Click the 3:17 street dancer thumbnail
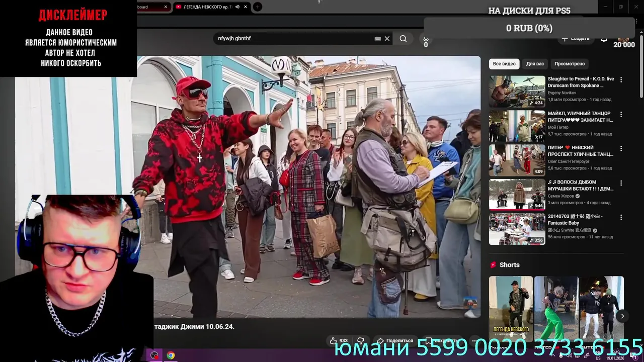The image size is (644, 362). click(517, 126)
